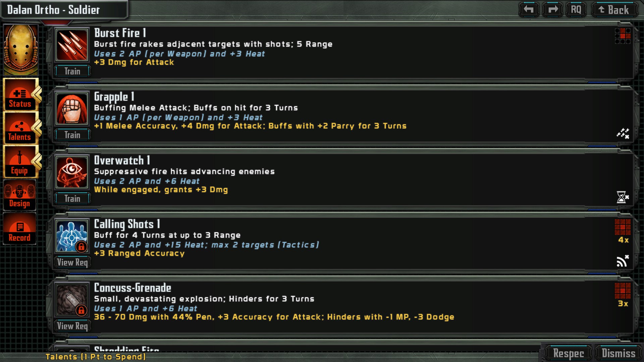Click the locked Calling Shots icon
The height and width of the screenshot is (362, 644).
72,236
